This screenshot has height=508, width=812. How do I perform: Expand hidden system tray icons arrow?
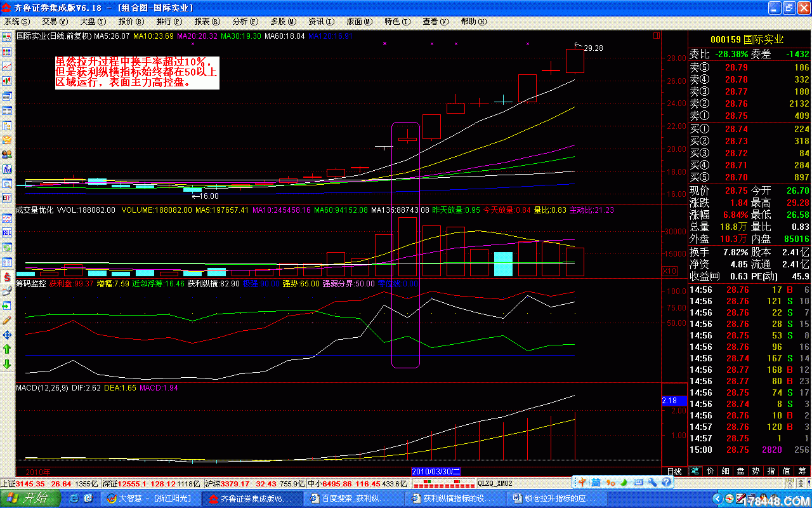pos(718,498)
